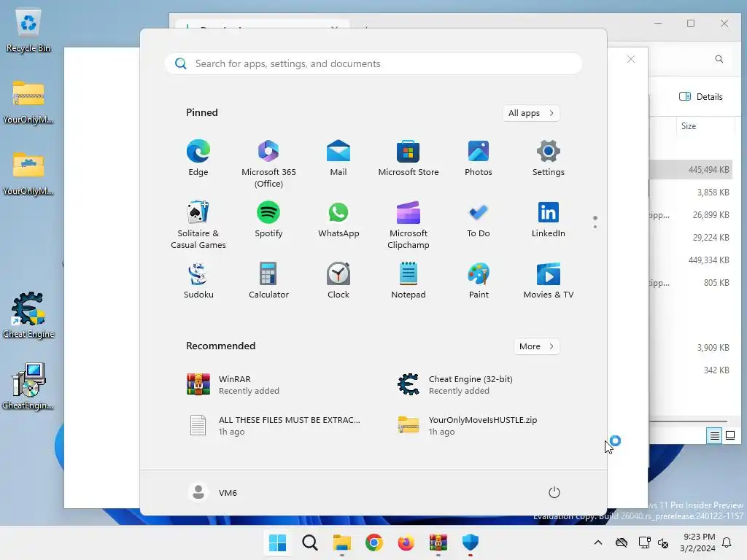Launch Firefox from taskbar
The height and width of the screenshot is (560, 747).
(x=406, y=542)
